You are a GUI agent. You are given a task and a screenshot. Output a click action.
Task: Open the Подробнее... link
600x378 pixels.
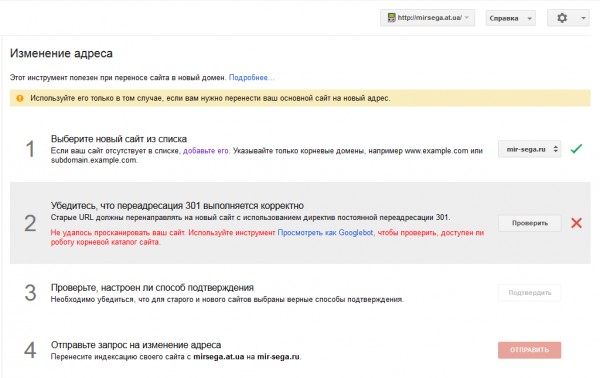coord(251,78)
